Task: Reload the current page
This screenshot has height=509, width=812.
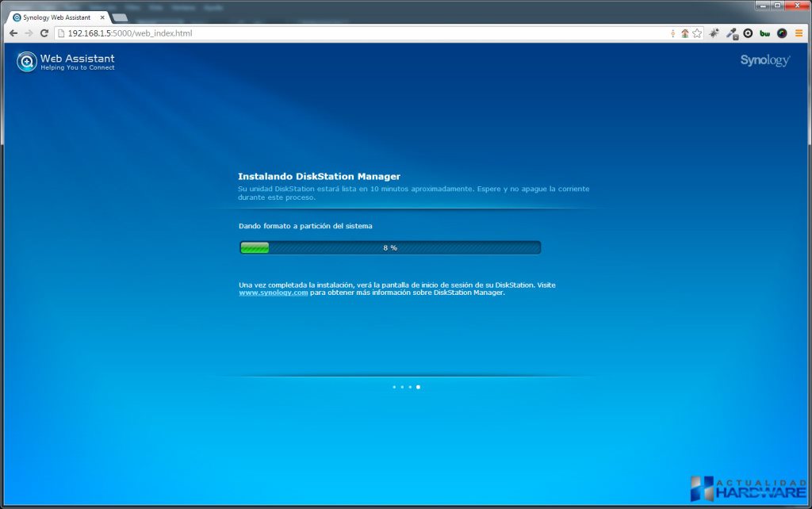Action: (x=44, y=33)
